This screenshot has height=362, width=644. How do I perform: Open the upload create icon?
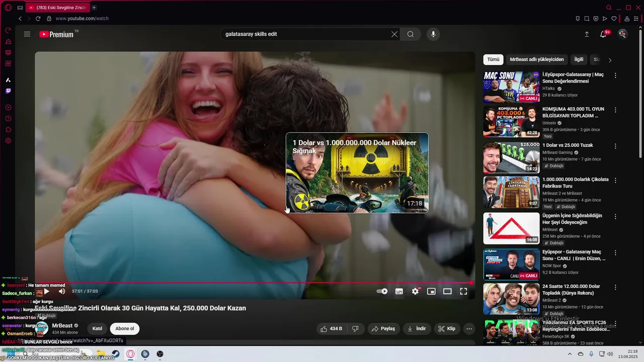[587, 34]
